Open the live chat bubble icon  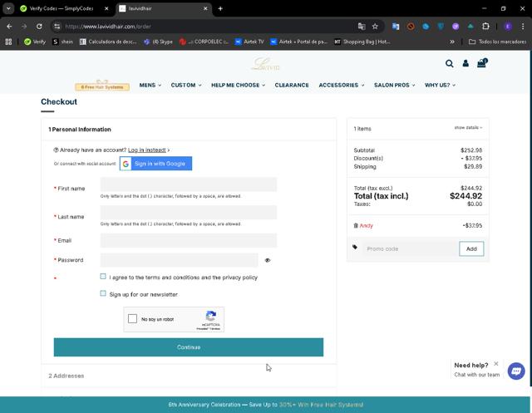(x=516, y=371)
